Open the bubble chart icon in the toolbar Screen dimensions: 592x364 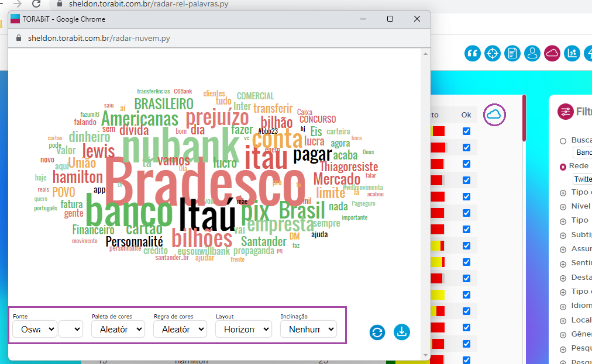tap(572, 54)
